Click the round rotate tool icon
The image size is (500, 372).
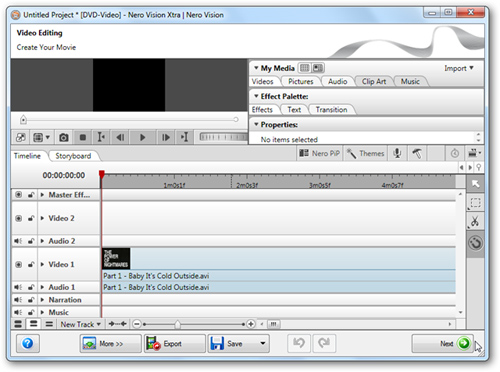[x=475, y=243]
